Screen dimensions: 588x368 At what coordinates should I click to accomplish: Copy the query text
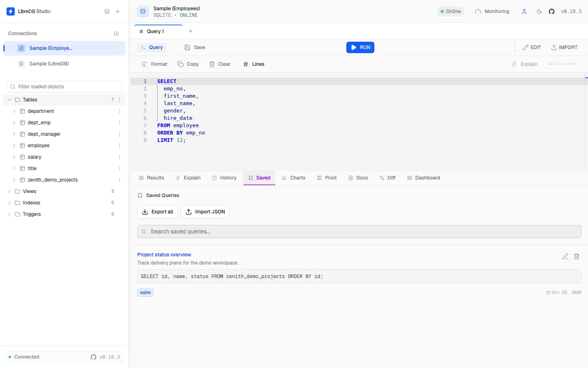pos(188,64)
